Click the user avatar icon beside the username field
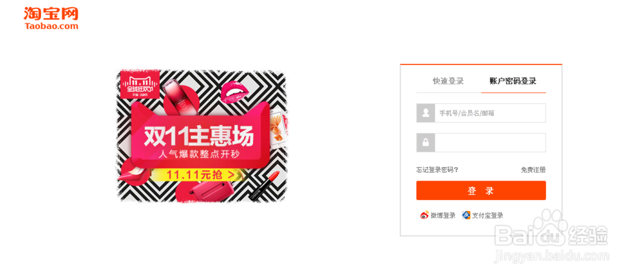The width and height of the screenshot is (644, 278). pos(426,113)
